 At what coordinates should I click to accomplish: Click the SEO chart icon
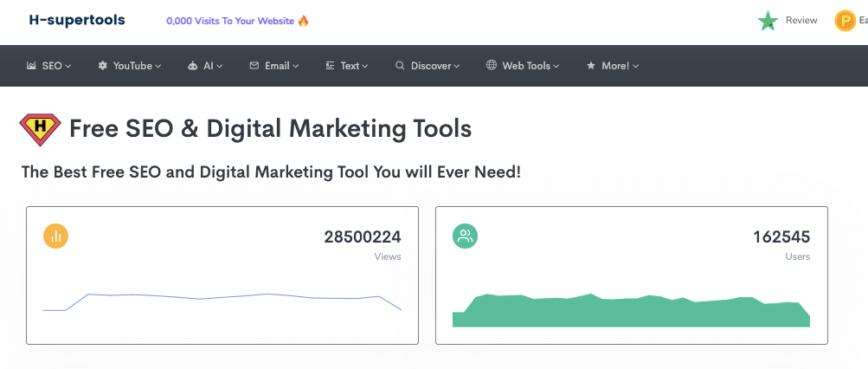32,66
